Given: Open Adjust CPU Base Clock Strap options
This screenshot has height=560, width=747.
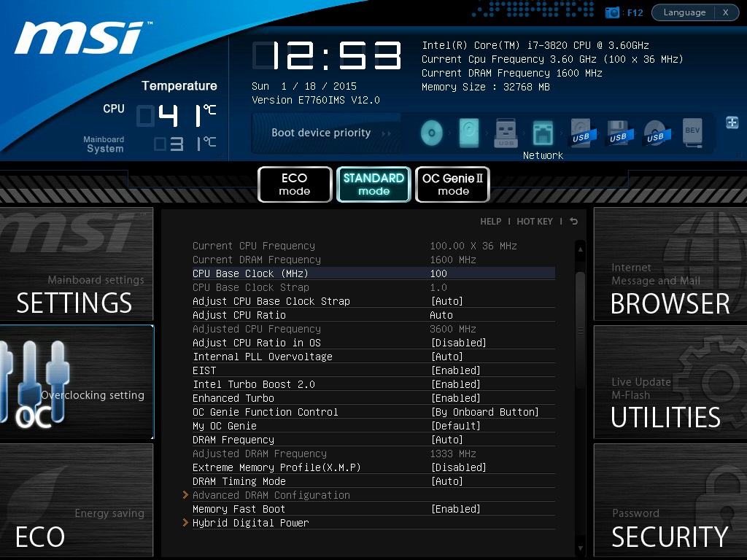Looking at the screenshot, I should coord(373,301).
